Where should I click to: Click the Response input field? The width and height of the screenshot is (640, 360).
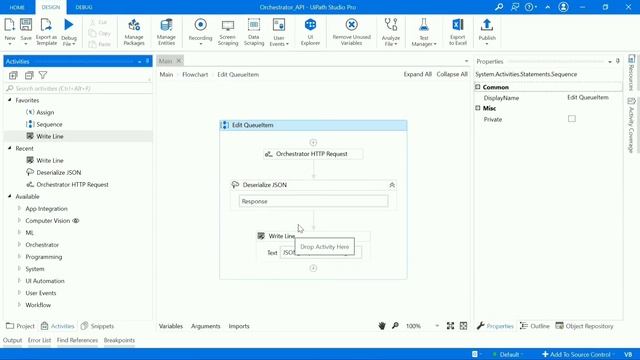tap(313, 201)
